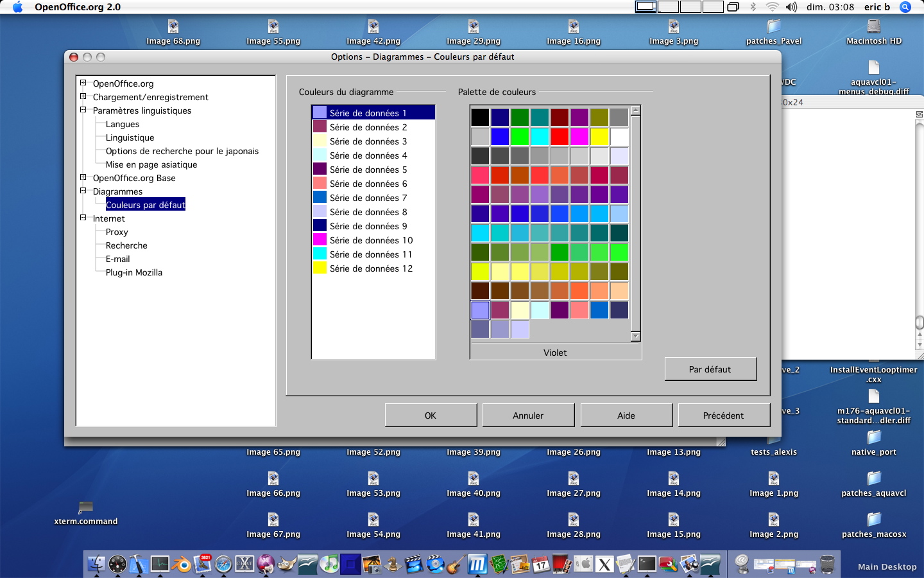
Task: Launch iTunes from the Dock
Action: pos(329,564)
